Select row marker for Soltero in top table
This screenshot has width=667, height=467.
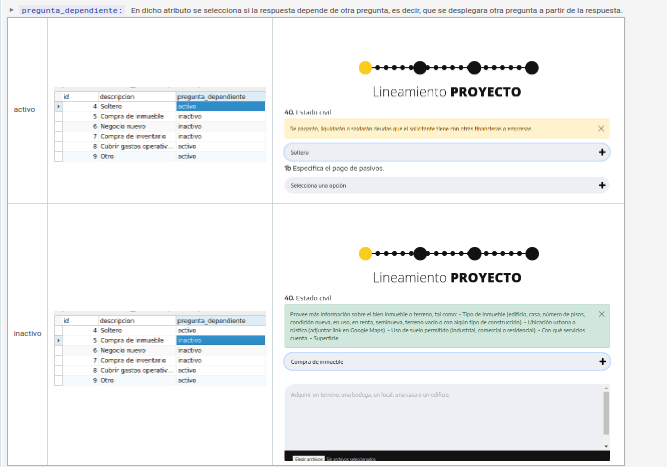coord(58,106)
